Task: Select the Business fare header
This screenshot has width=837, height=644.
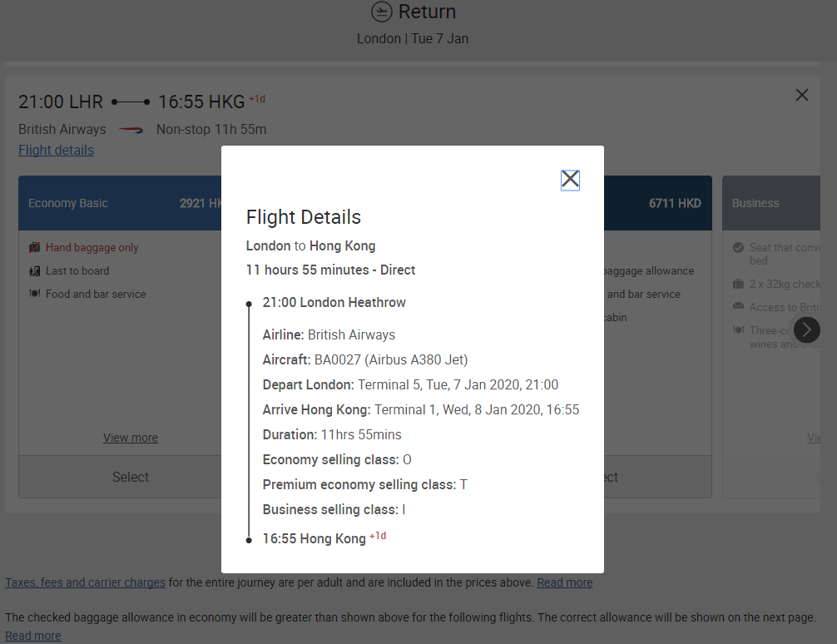Action: 771,204
